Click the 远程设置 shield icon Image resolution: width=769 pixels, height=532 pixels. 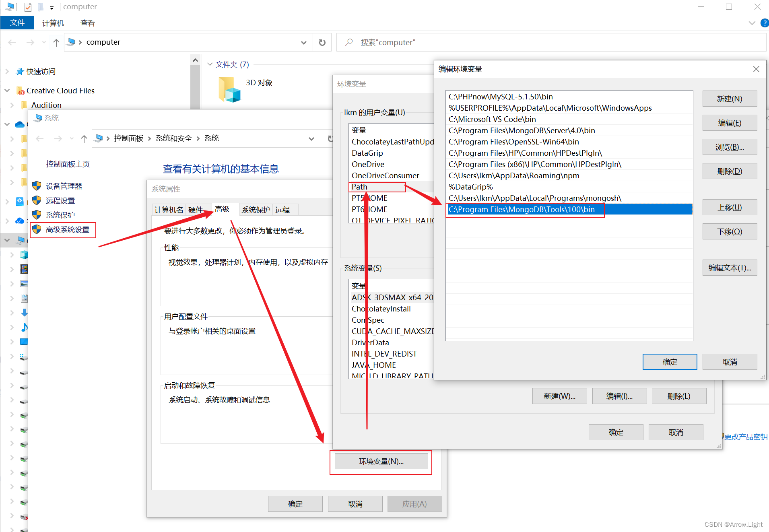[37, 200]
